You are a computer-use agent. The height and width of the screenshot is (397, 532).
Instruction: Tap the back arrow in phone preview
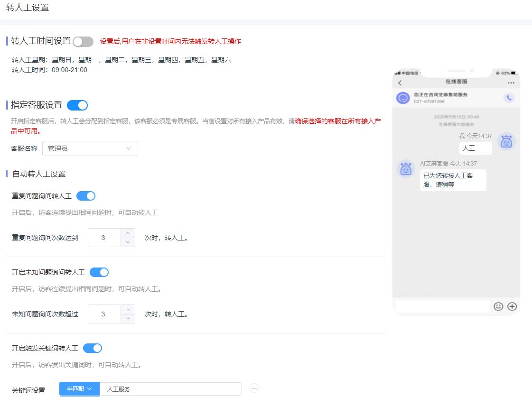tap(400, 83)
